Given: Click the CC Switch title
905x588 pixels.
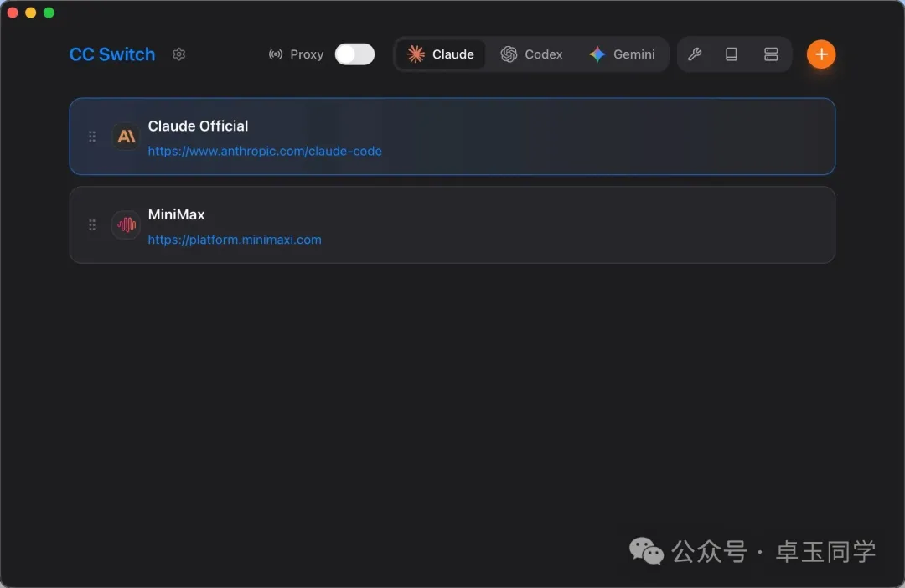Looking at the screenshot, I should pyautogui.click(x=112, y=54).
